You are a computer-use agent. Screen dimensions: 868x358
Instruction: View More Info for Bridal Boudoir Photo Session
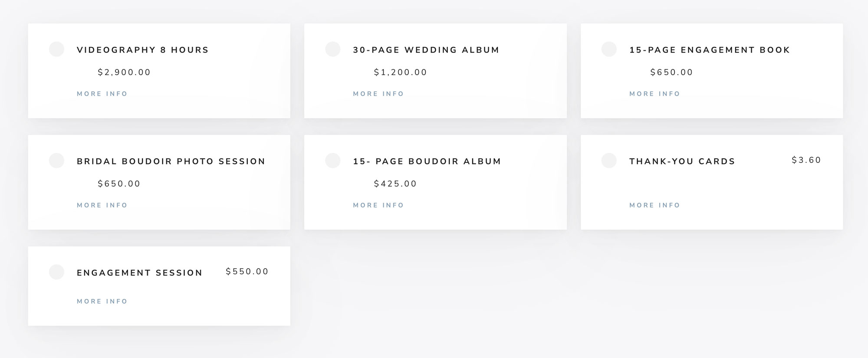102,205
